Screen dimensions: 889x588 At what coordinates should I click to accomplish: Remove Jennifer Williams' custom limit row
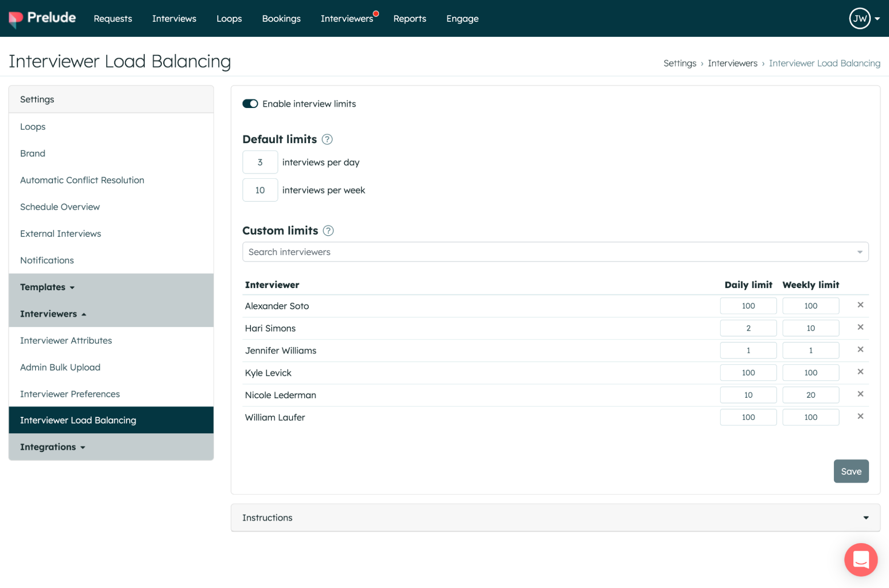click(860, 350)
